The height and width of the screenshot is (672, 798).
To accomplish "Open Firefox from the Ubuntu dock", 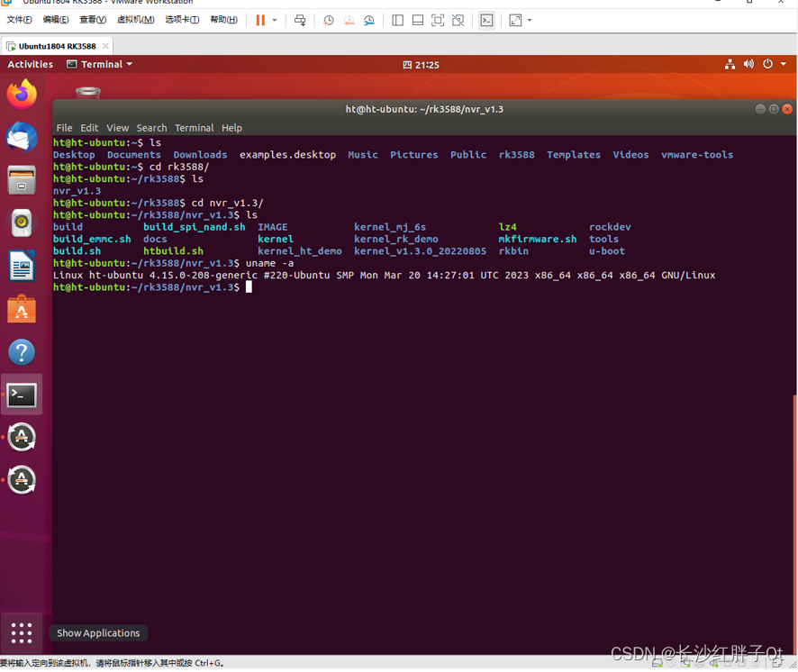I will click(x=22, y=95).
